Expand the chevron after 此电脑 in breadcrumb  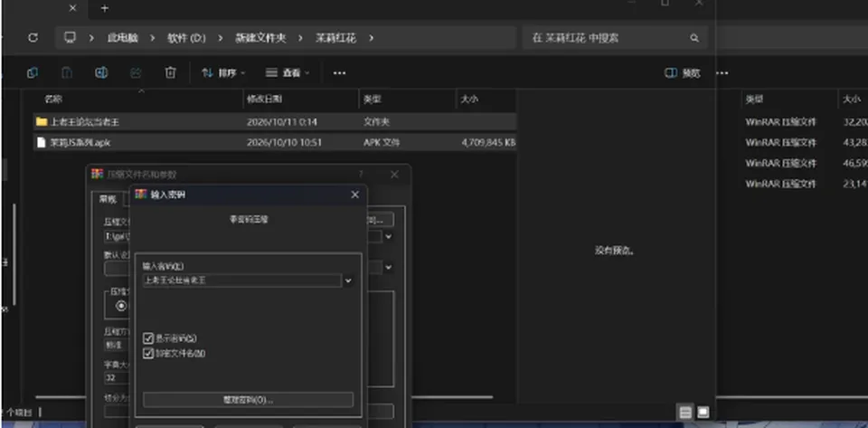click(152, 38)
